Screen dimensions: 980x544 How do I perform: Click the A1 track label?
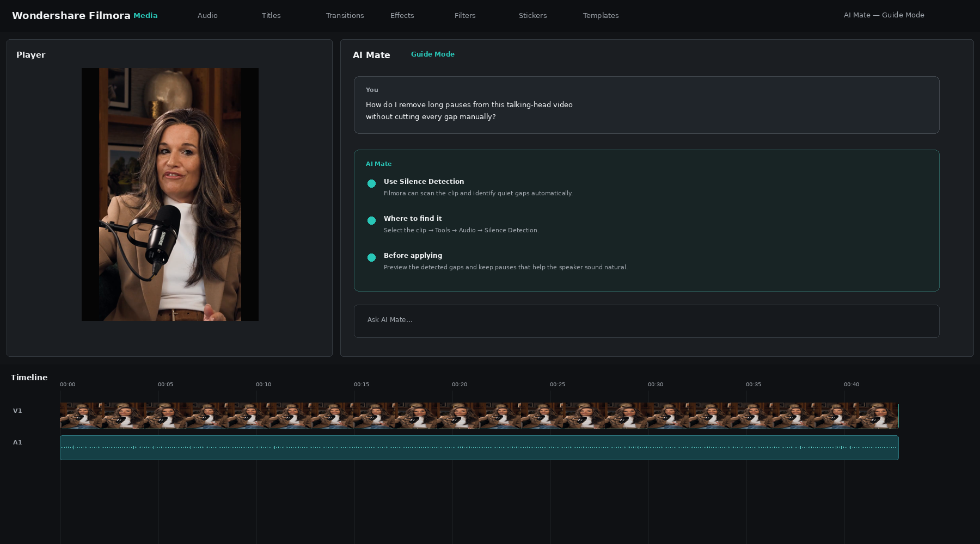pos(17,442)
